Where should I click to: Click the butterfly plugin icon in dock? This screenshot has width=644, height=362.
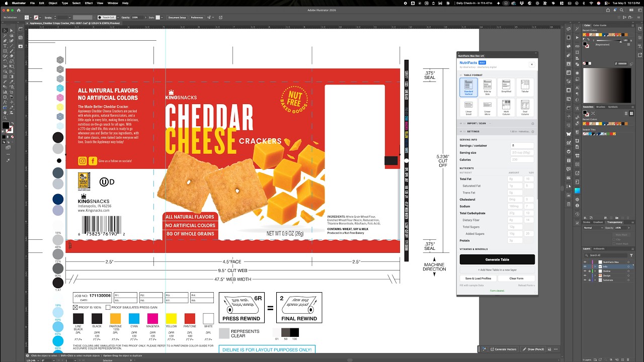pos(569,134)
